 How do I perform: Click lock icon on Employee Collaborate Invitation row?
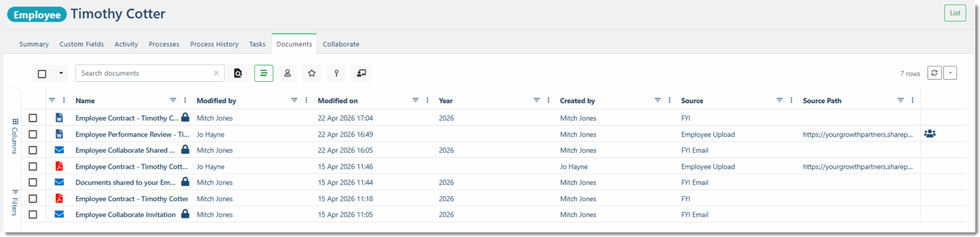tap(185, 214)
